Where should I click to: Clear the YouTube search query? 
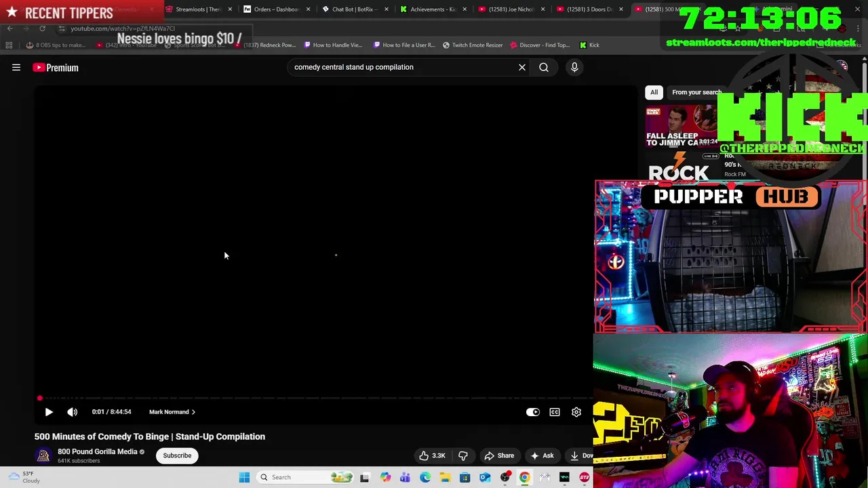click(522, 67)
